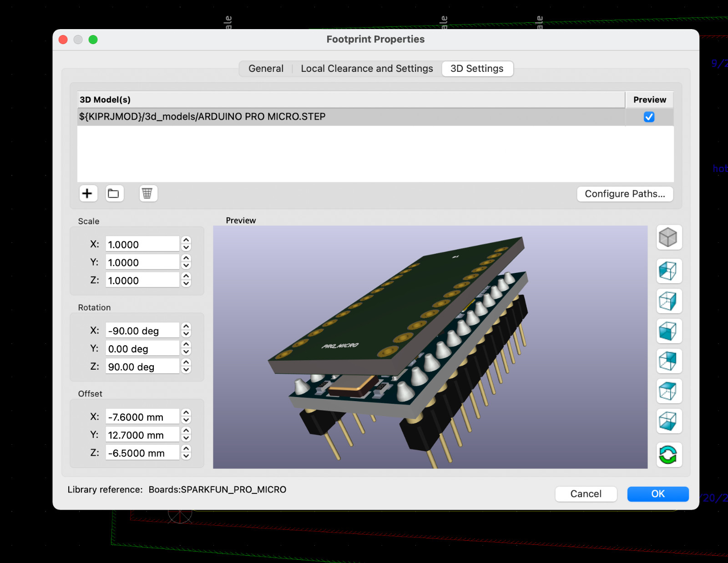Image resolution: width=728 pixels, height=563 pixels.
Task: Switch to the General tab
Action: tap(266, 69)
